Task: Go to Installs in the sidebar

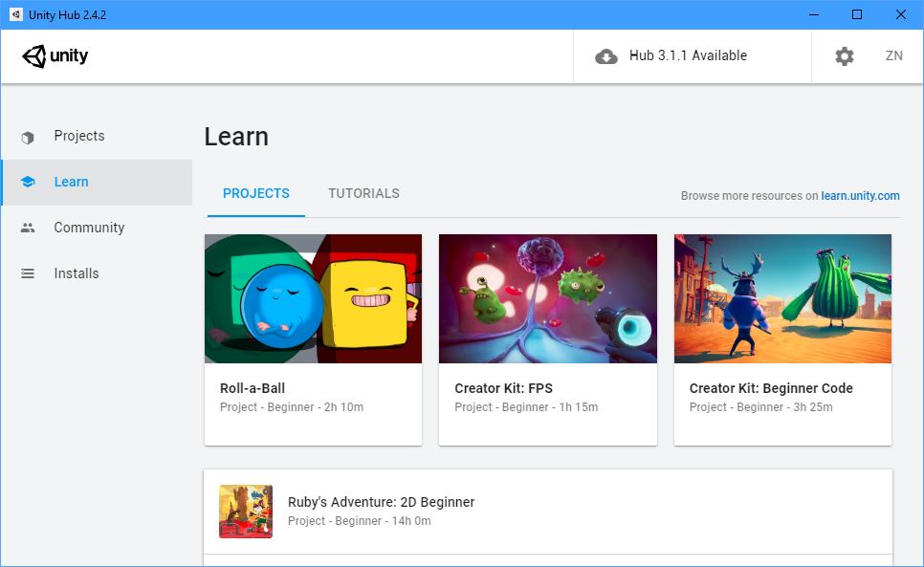Action: pos(77,274)
